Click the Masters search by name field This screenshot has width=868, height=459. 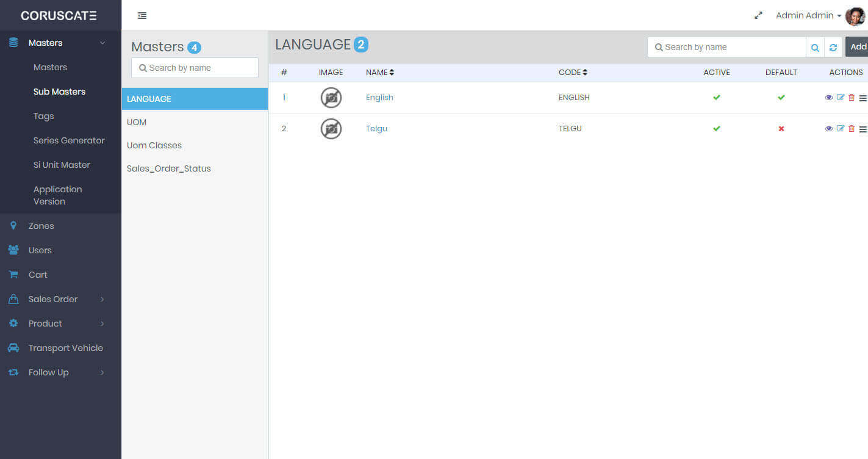[195, 68]
